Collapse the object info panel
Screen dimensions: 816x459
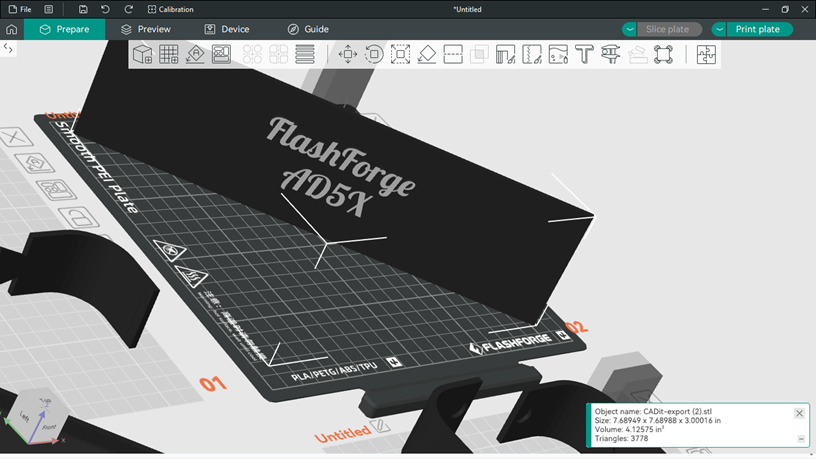pos(800,439)
